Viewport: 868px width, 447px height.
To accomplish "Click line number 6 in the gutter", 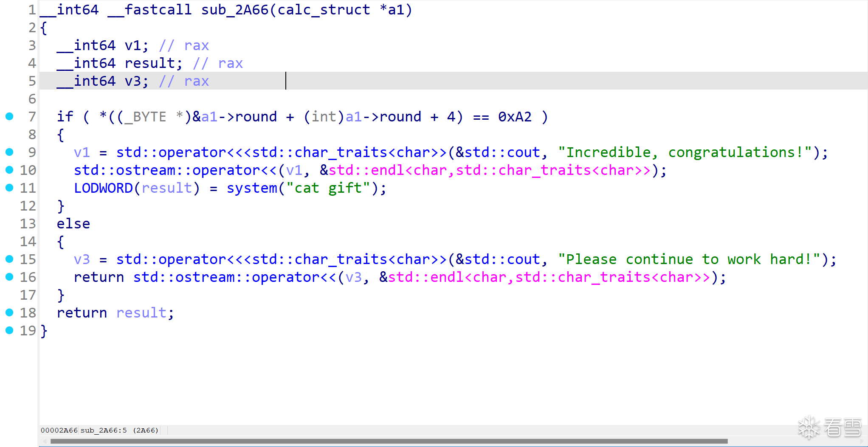I will (32, 98).
